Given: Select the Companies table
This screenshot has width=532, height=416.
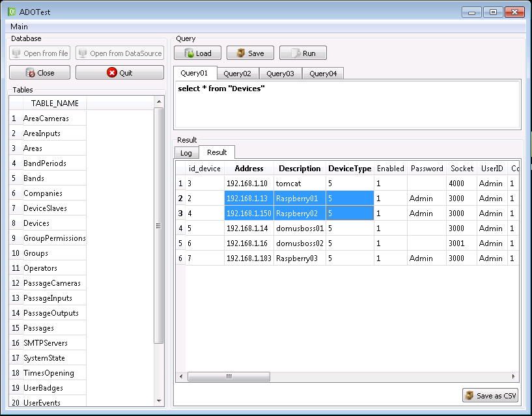Looking at the screenshot, I should (54, 193).
